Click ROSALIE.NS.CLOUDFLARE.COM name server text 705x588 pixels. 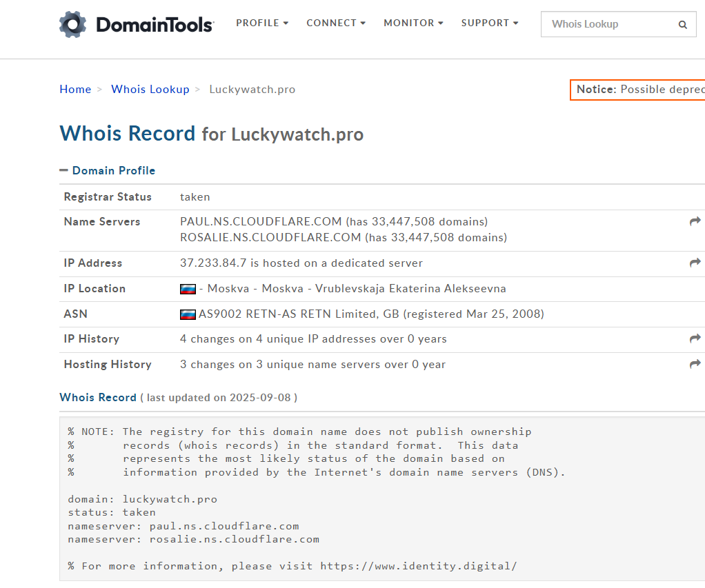[270, 237]
